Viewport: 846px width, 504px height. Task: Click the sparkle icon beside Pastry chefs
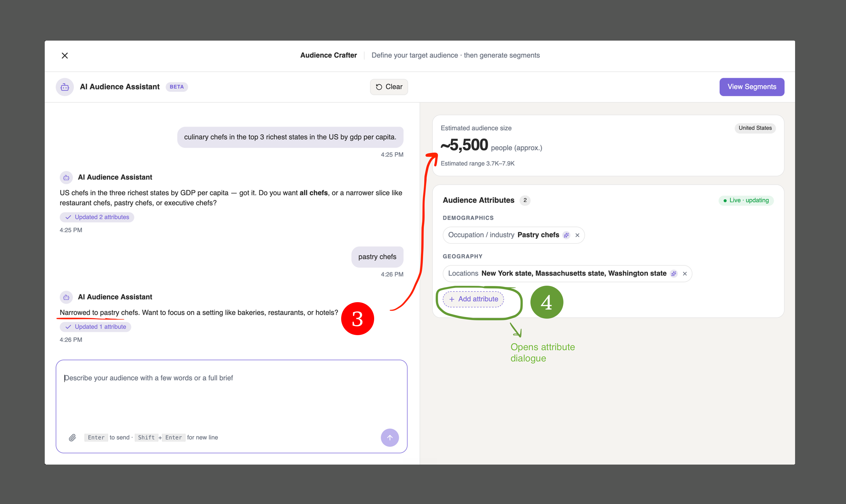coord(566,235)
